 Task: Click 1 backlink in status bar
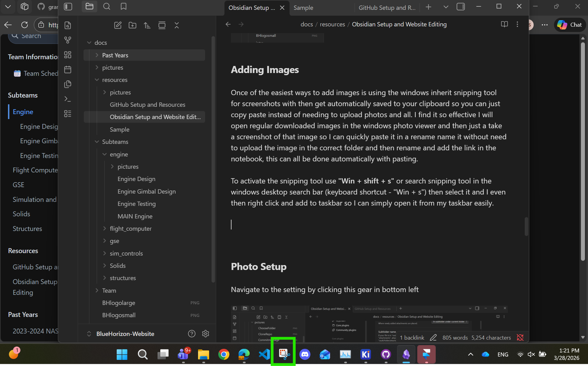[x=412, y=337]
